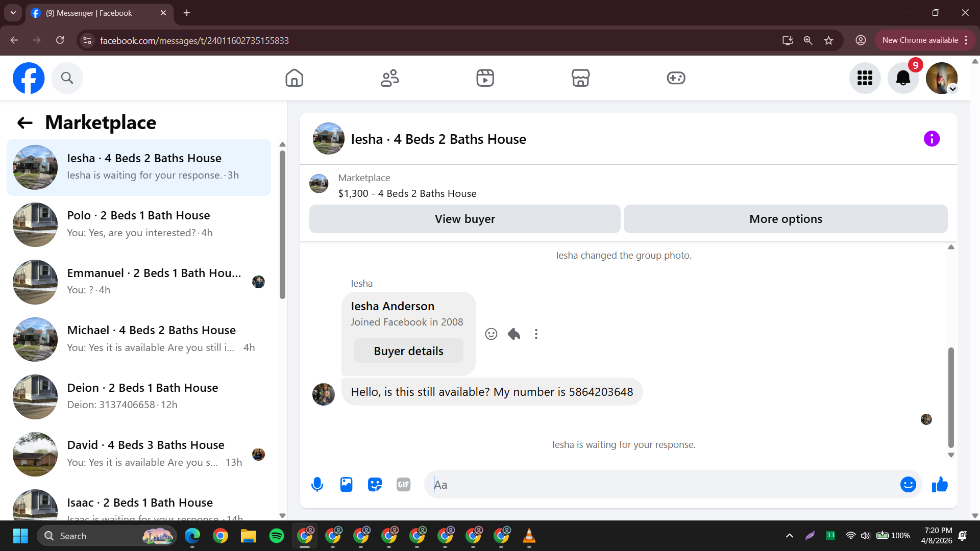React to Iesha's message with emoji

coord(491,334)
